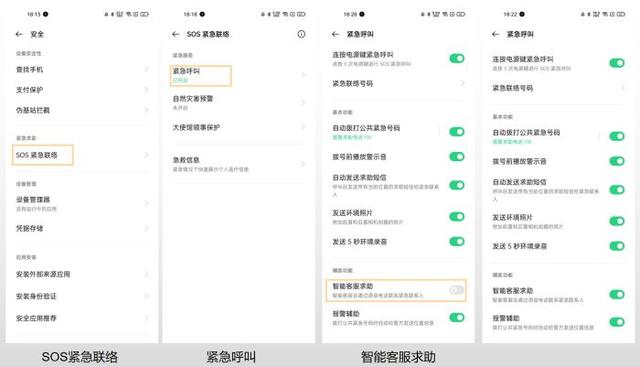Expand the chevron of the 急救信息 row
Image resolution: width=640 pixels, height=367 pixels.
click(x=303, y=164)
